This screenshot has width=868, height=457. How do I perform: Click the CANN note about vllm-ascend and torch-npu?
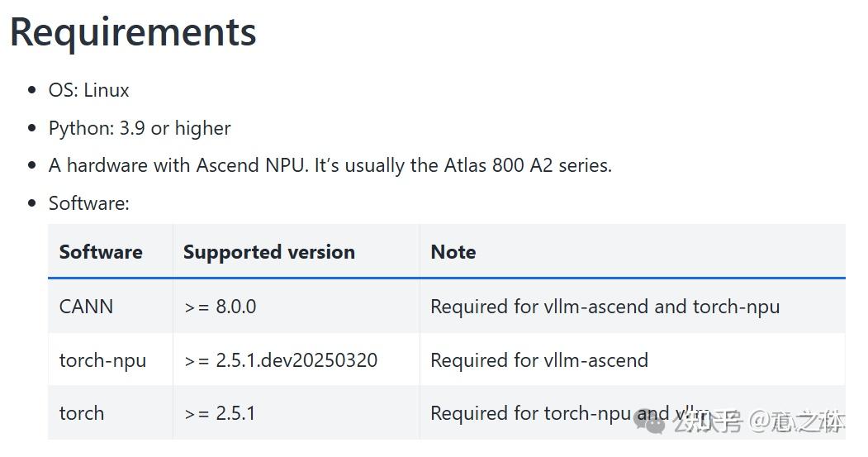pyautogui.click(x=605, y=307)
